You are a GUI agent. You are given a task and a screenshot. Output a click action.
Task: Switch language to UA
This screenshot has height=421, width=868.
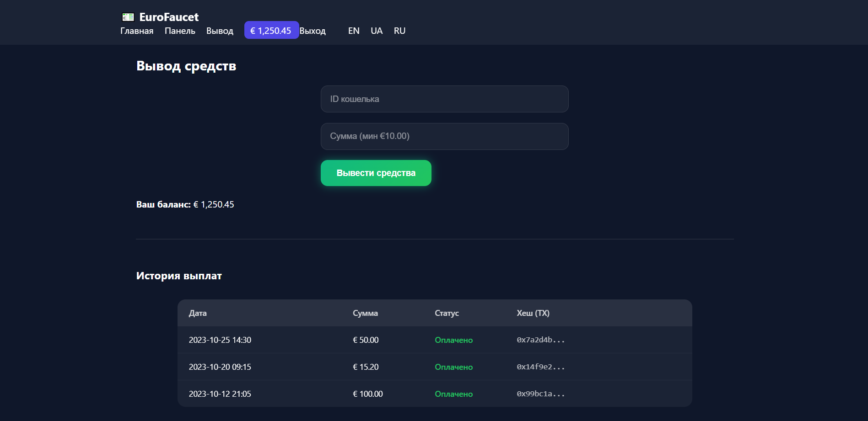pos(377,31)
